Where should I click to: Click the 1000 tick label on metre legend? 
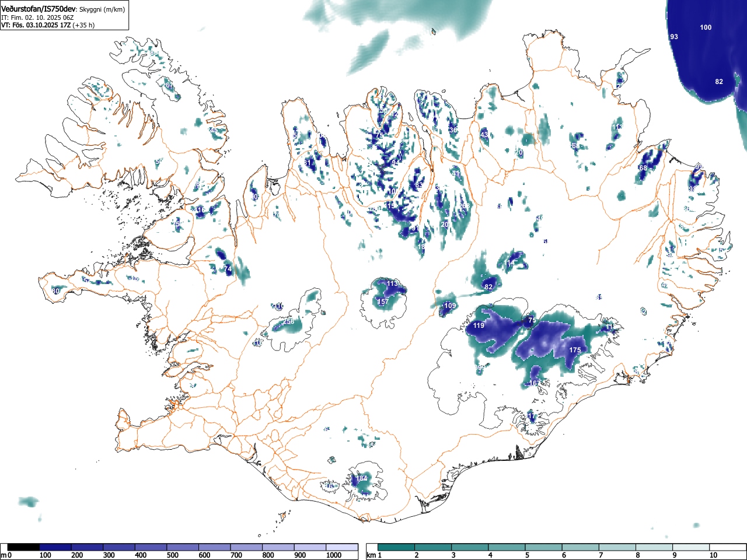(x=334, y=555)
